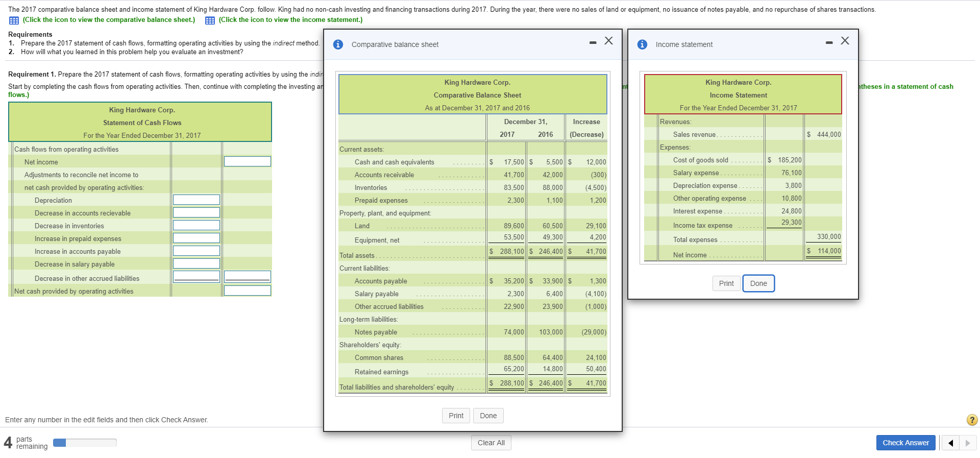Screen dimensions: 980x458
Task: Click the income statement link text
Action: coord(290,20)
